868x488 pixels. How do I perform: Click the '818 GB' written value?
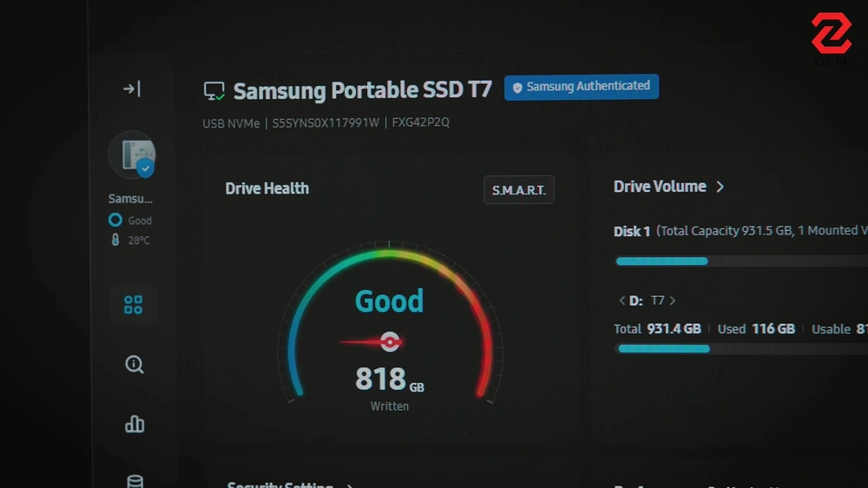[389, 380]
